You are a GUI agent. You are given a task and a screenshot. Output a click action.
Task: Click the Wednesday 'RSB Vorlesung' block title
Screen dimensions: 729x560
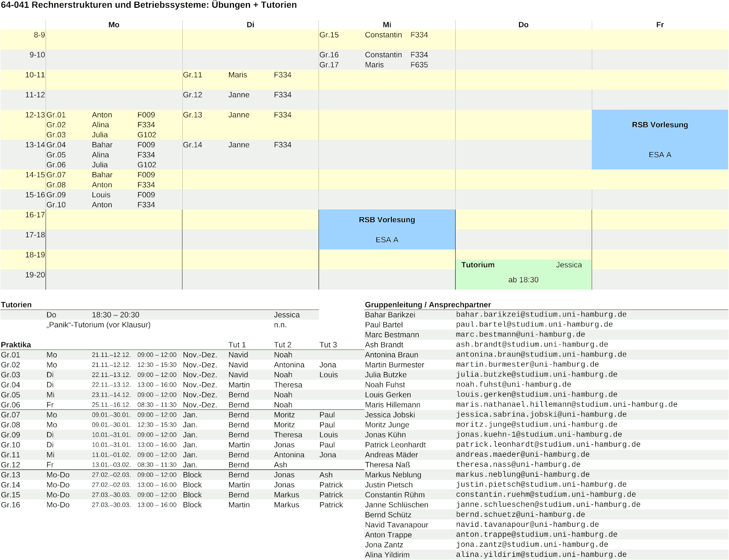click(387, 220)
